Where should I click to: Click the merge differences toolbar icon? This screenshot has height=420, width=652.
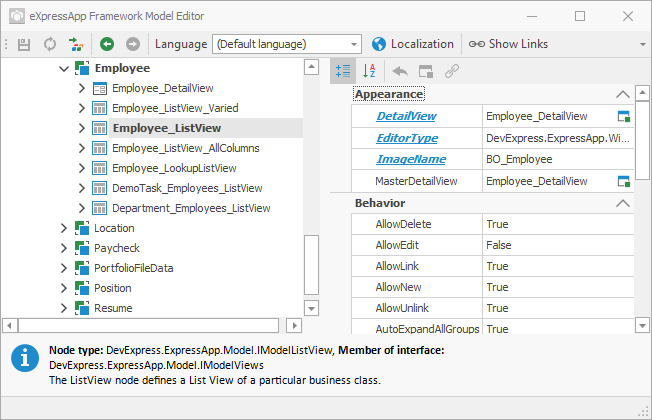pyautogui.click(x=76, y=44)
